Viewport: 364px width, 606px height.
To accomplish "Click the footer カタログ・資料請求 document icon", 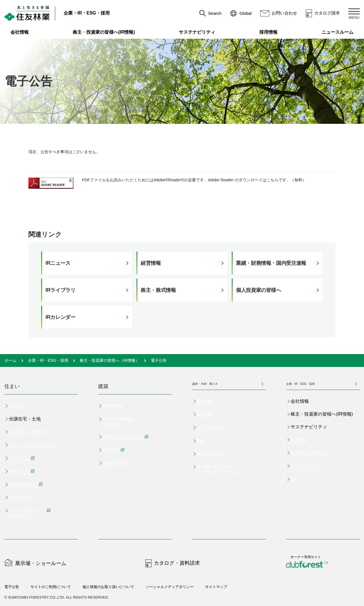I will pos(148,563).
